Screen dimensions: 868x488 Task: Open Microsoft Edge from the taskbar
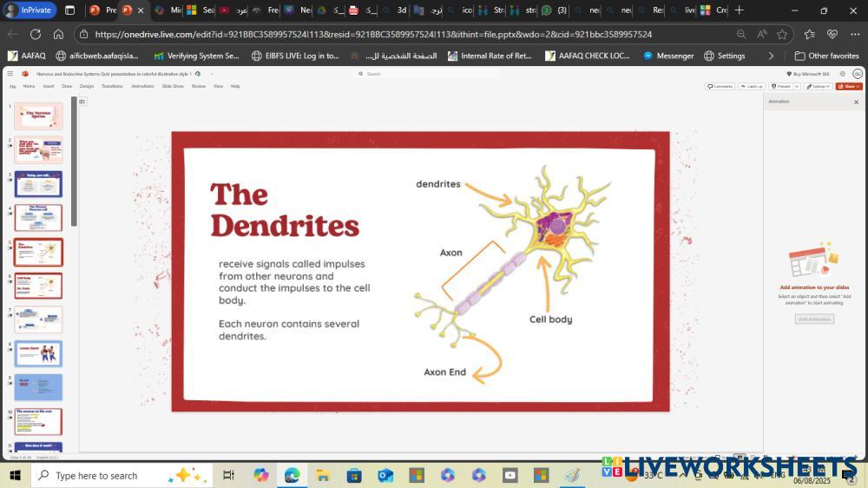pyautogui.click(x=292, y=475)
